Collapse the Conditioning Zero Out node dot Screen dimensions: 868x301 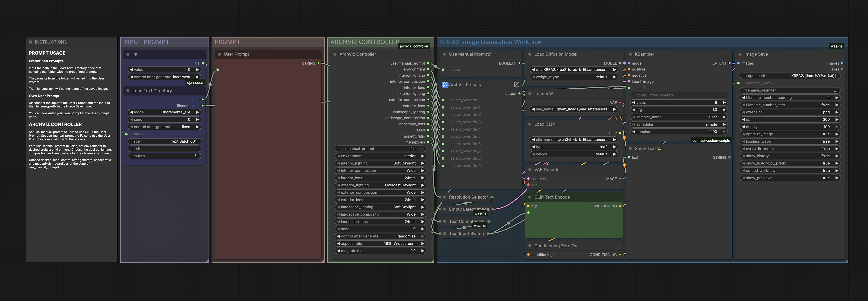pos(530,246)
